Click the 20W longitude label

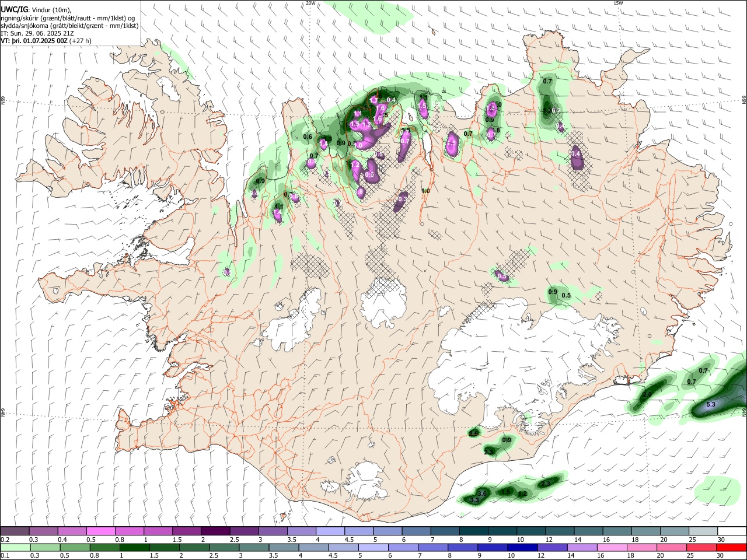coord(310,3)
